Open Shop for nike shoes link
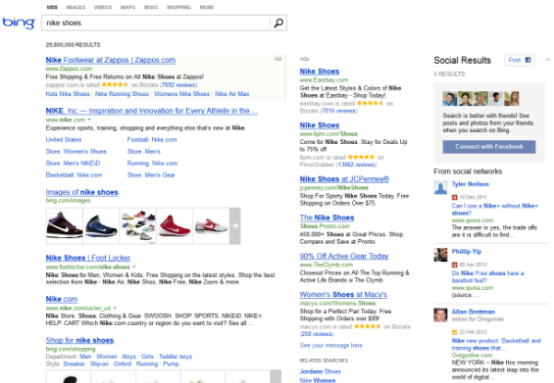554x383 pixels. (79, 340)
